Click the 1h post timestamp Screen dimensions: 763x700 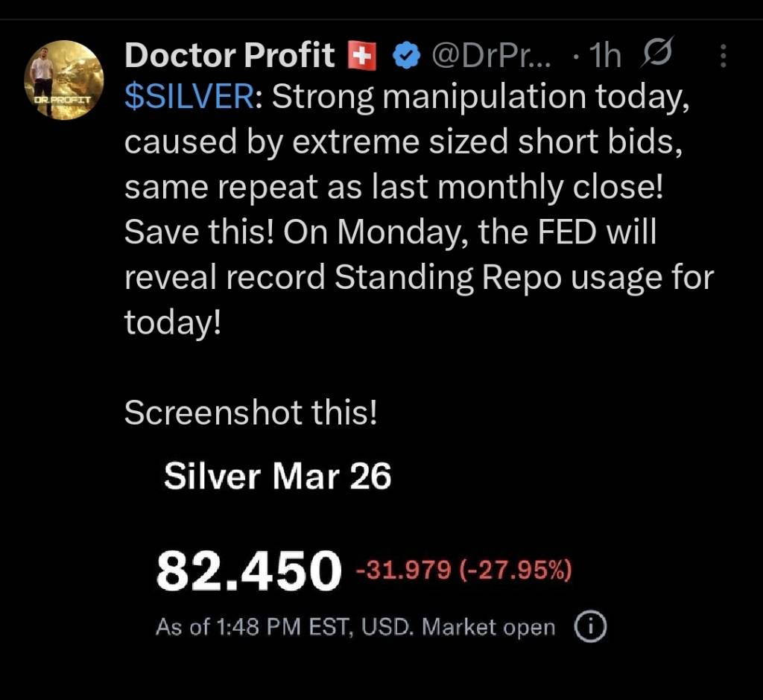tap(604, 56)
